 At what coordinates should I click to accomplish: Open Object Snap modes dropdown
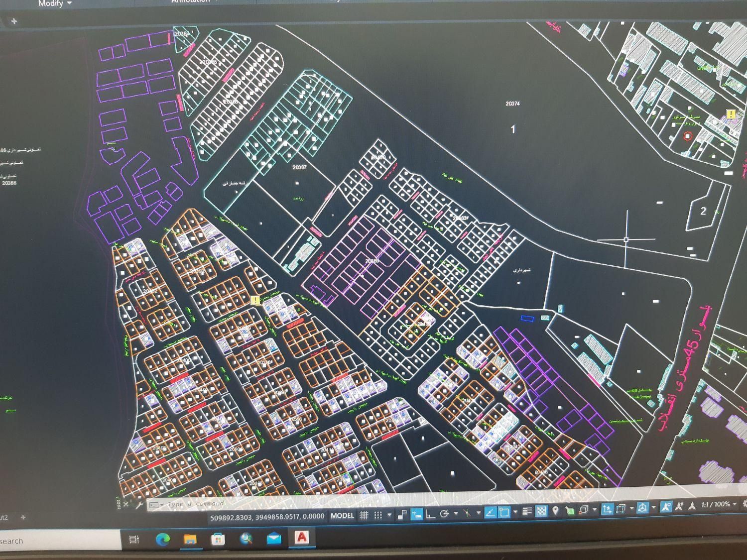(x=515, y=512)
